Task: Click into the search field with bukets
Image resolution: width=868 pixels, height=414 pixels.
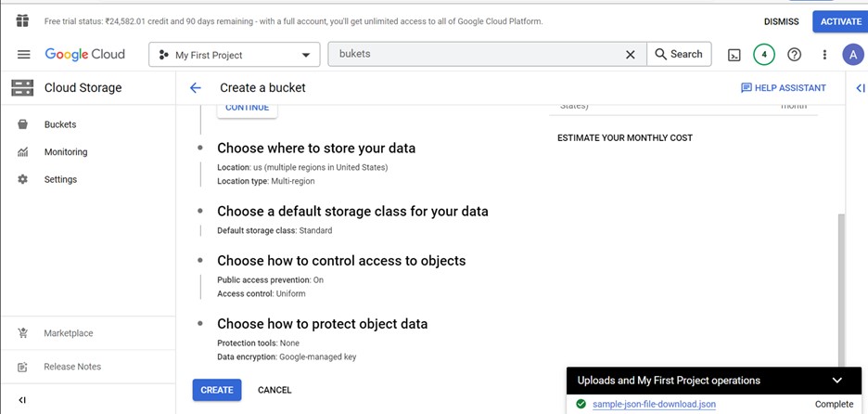Action: [473, 55]
